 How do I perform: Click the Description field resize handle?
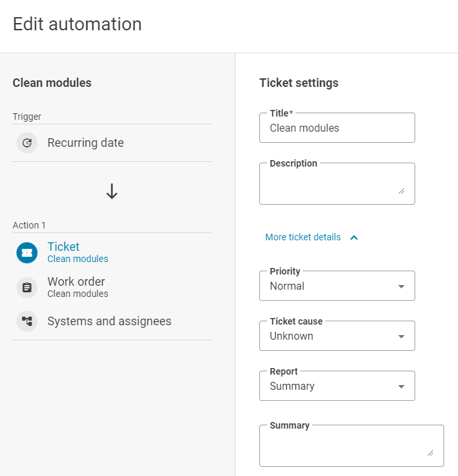click(x=401, y=190)
